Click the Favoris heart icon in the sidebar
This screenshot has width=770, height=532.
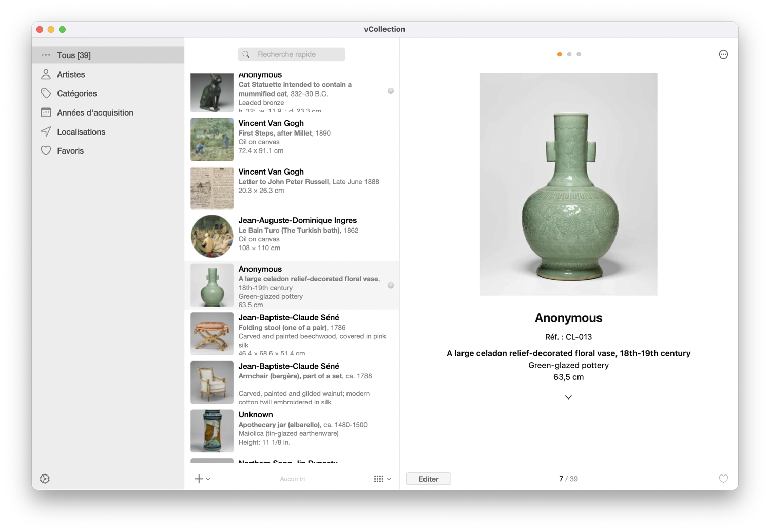(x=46, y=150)
